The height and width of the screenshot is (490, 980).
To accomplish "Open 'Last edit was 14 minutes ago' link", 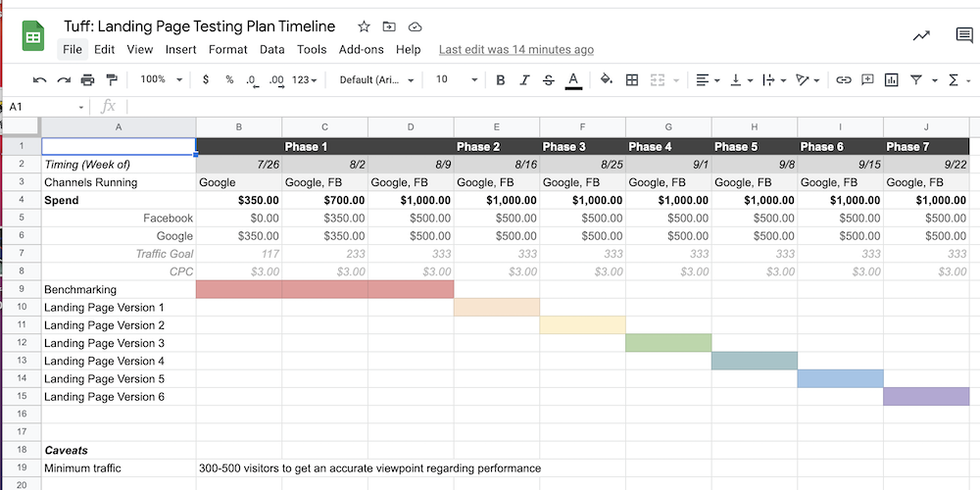I will (x=516, y=49).
